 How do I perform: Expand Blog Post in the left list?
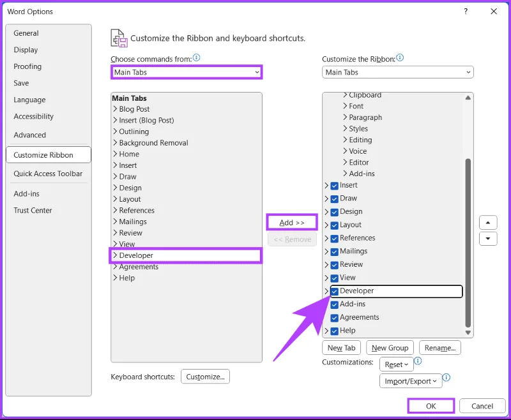115,109
